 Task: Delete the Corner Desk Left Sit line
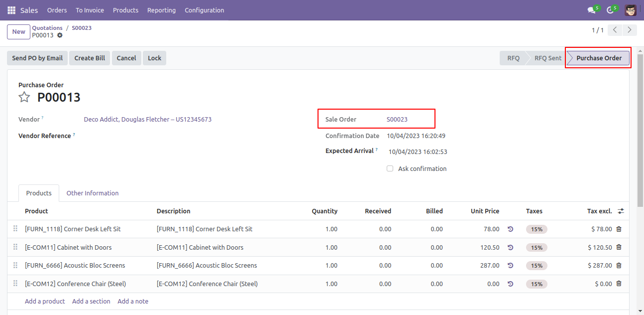coord(619,229)
